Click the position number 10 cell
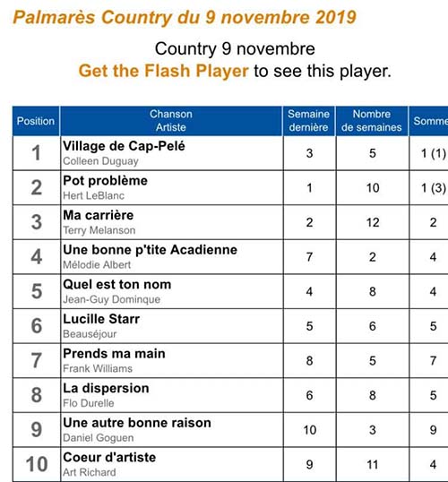 (x=37, y=464)
